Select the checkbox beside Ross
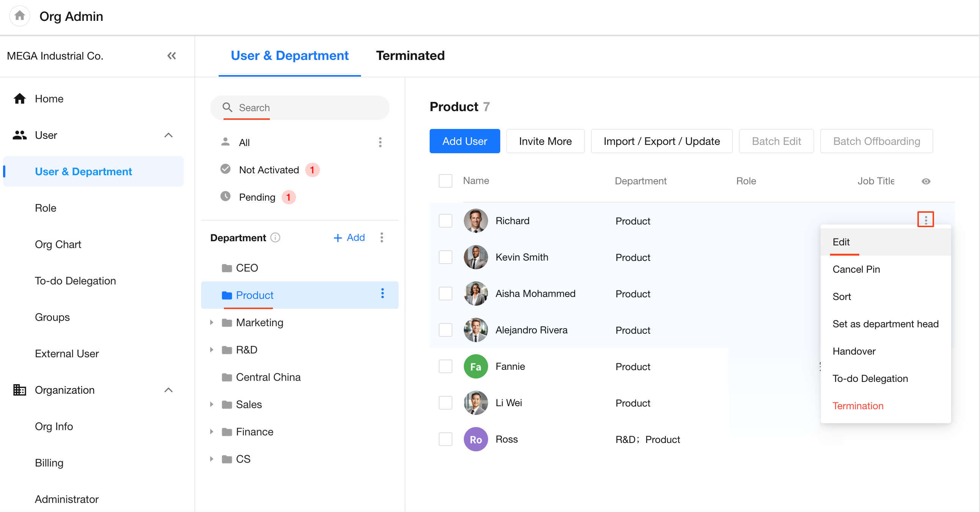Viewport: 980px width, 512px height. click(x=445, y=440)
